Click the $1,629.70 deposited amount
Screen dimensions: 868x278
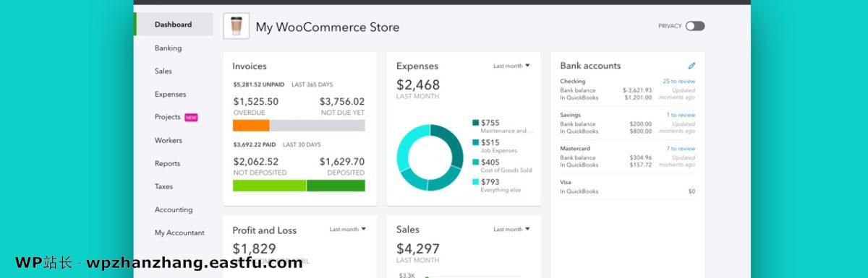coord(342,162)
